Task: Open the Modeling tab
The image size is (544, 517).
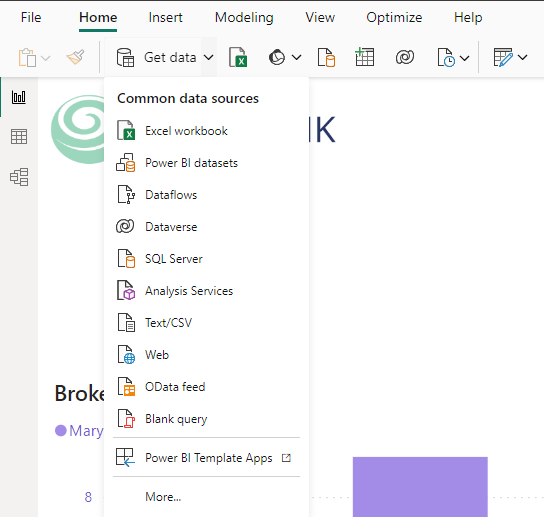Action: [x=244, y=17]
